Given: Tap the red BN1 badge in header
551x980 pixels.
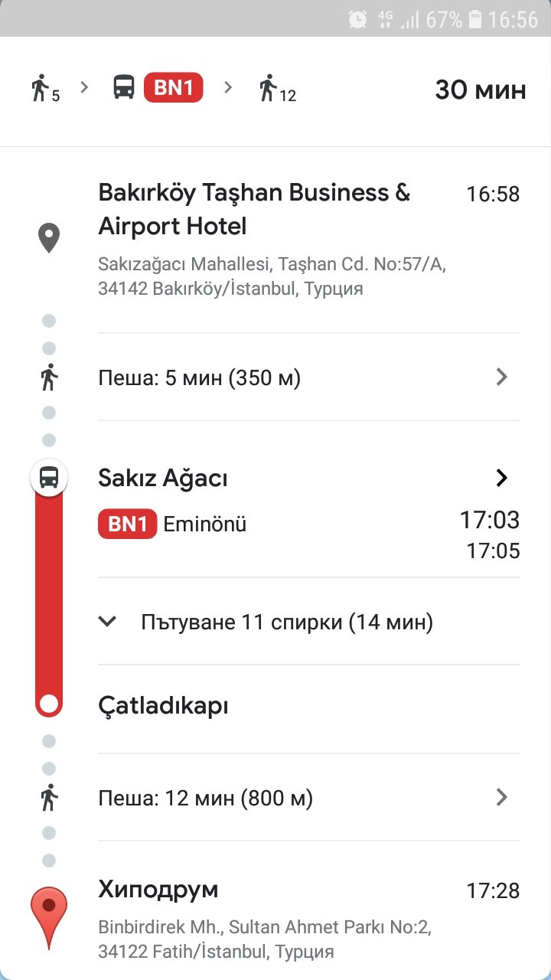Looking at the screenshot, I should (x=174, y=87).
